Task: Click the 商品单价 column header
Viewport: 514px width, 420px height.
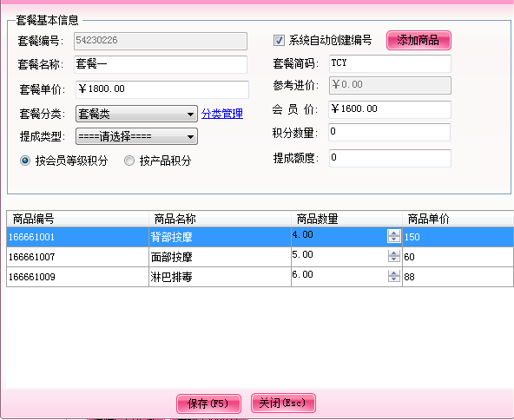Action: 458,219
